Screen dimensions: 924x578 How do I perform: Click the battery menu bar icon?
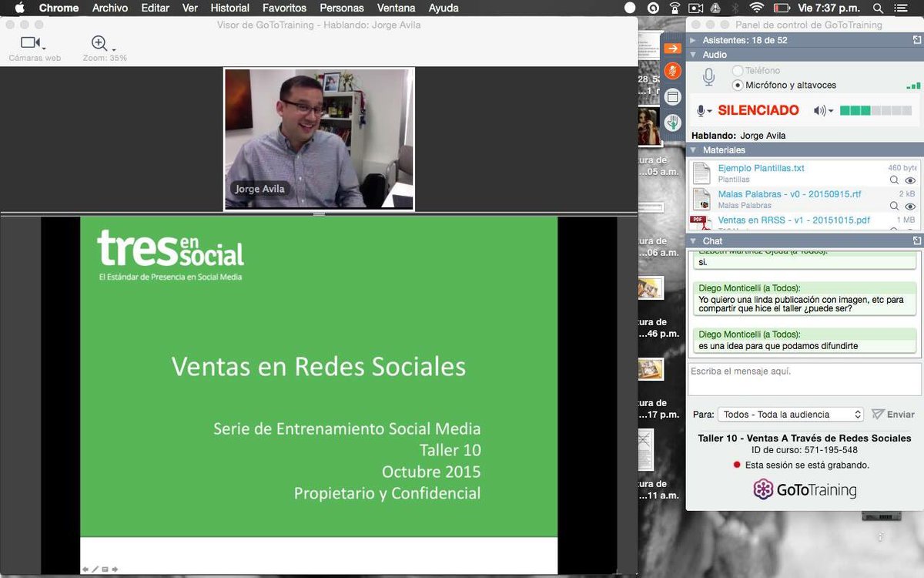782,8
